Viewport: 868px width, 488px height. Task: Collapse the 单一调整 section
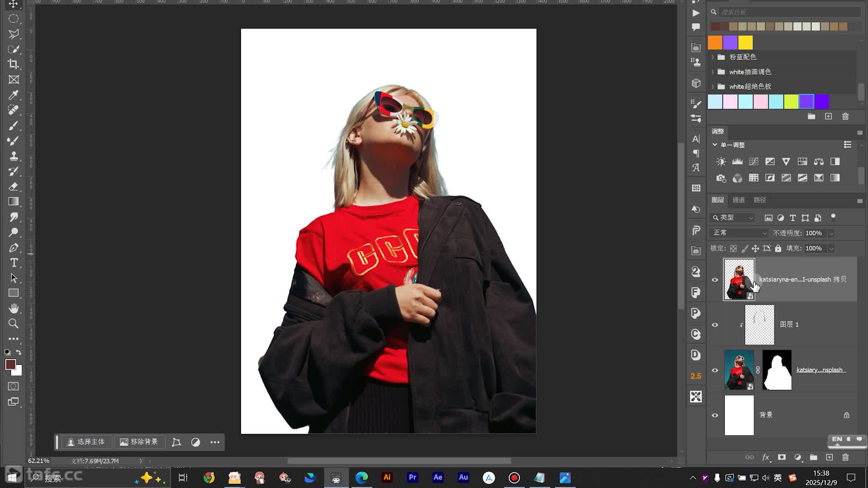pyautogui.click(x=715, y=145)
